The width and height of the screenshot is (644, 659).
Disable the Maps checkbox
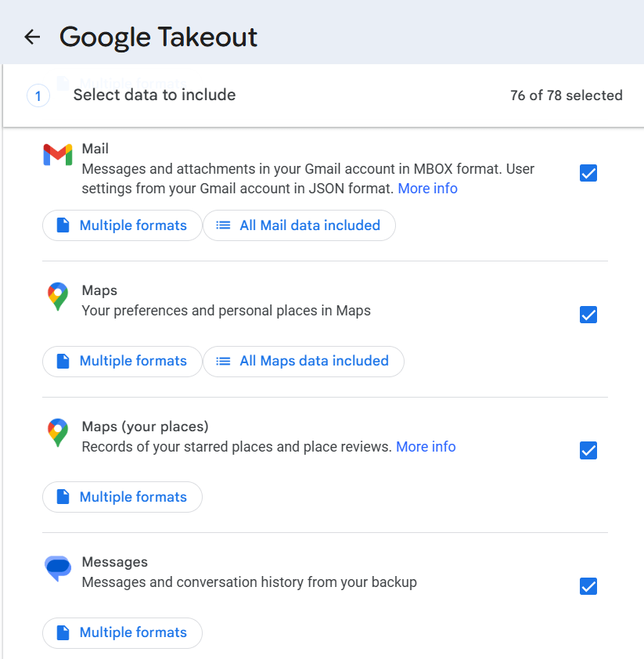click(588, 315)
